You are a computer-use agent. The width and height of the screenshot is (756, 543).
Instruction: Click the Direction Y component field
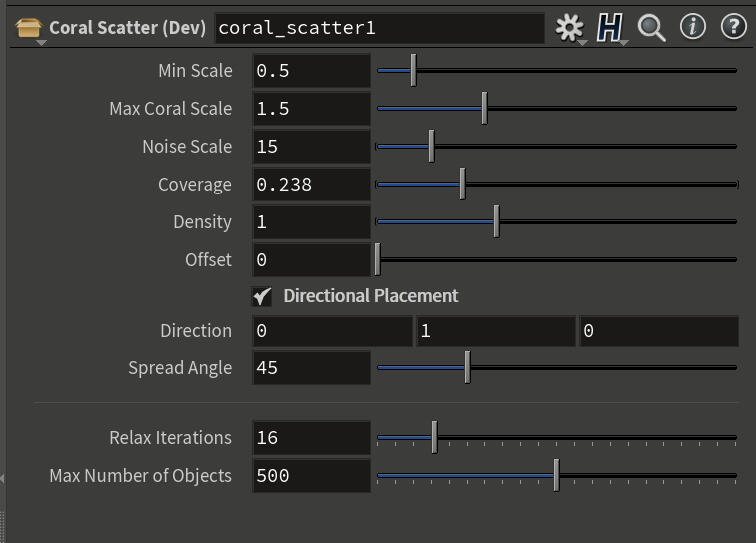coord(494,331)
